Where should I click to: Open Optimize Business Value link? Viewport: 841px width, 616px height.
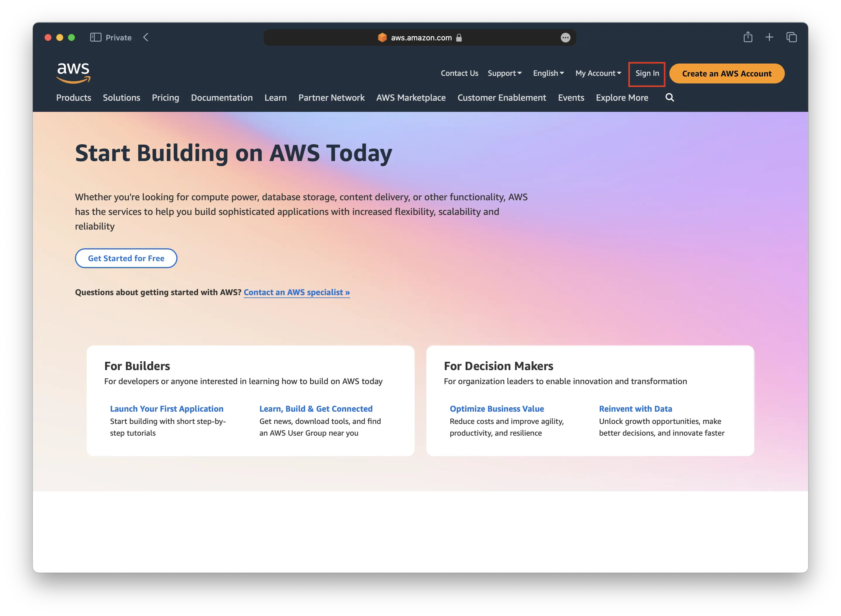497,409
